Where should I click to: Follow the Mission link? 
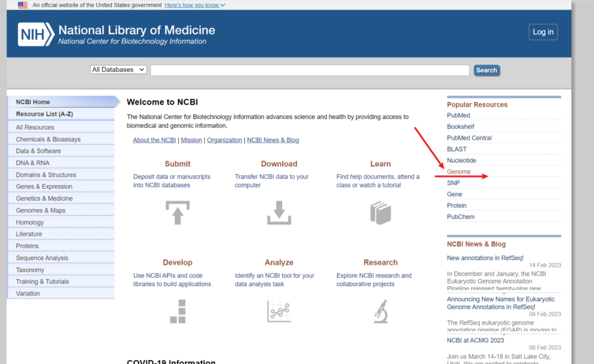tap(191, 140)
